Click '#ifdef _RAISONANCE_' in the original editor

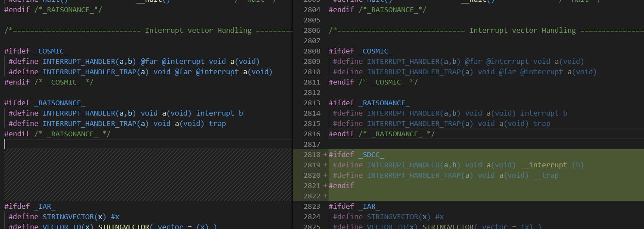tap(45, 103)
